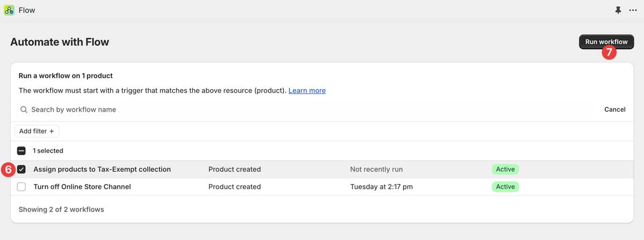Image resolution: width=644 pixels, height=240 pixels.
Task: Focus the Search by workflow name field
Action: click(x=306, y=110)
